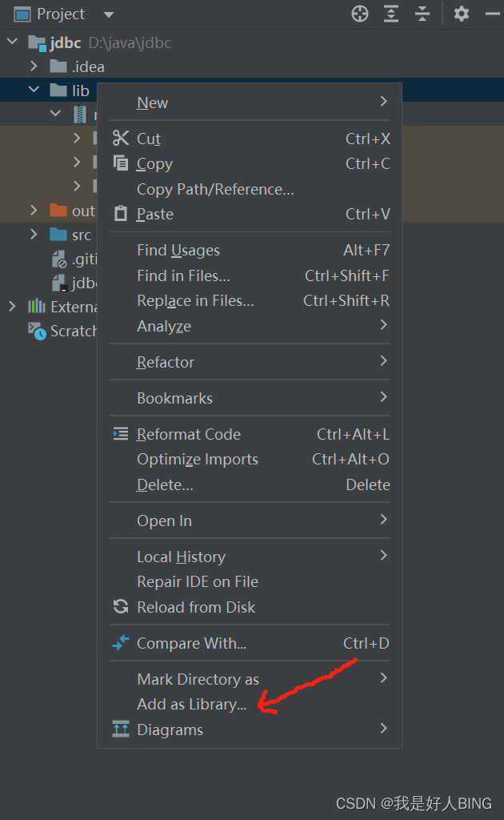Viewport: 504px width, 820px height.
Task: Open the Project view dropdown arrow
Action: (108, 13)
